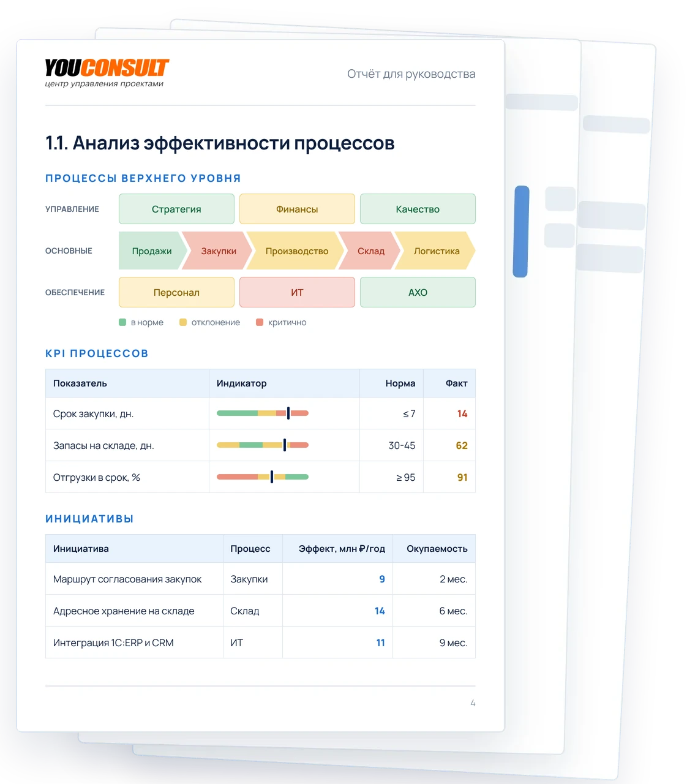Click the fact value 91
The width and height of the screenshot is (687, 784).
click(462, 478)
